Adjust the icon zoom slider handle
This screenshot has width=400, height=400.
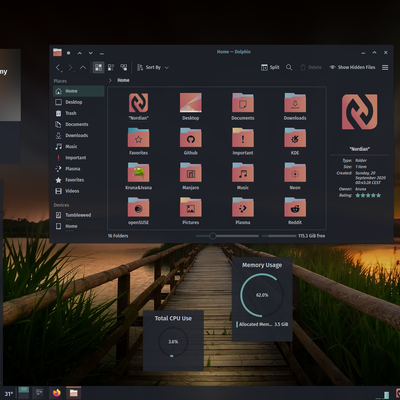213,236
